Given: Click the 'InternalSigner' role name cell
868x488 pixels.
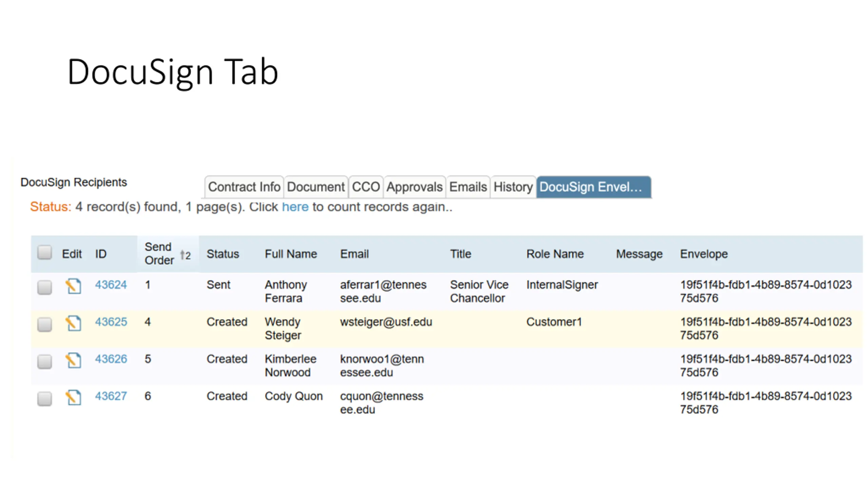Looking at the screenshot, I should tap(562, 285).
